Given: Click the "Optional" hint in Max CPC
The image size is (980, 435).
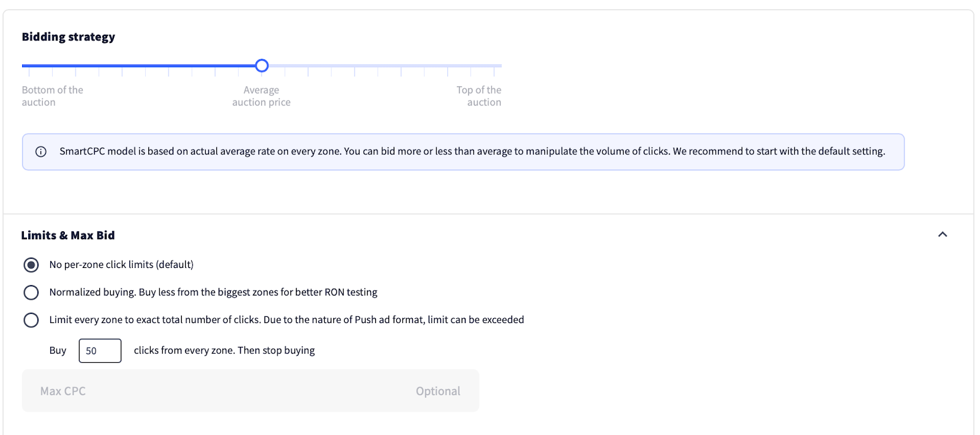Looking at the screenshot, I should point(438,391).
